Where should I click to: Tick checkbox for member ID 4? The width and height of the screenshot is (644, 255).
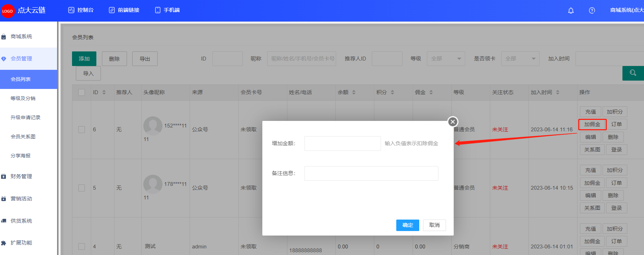(82, 246)
